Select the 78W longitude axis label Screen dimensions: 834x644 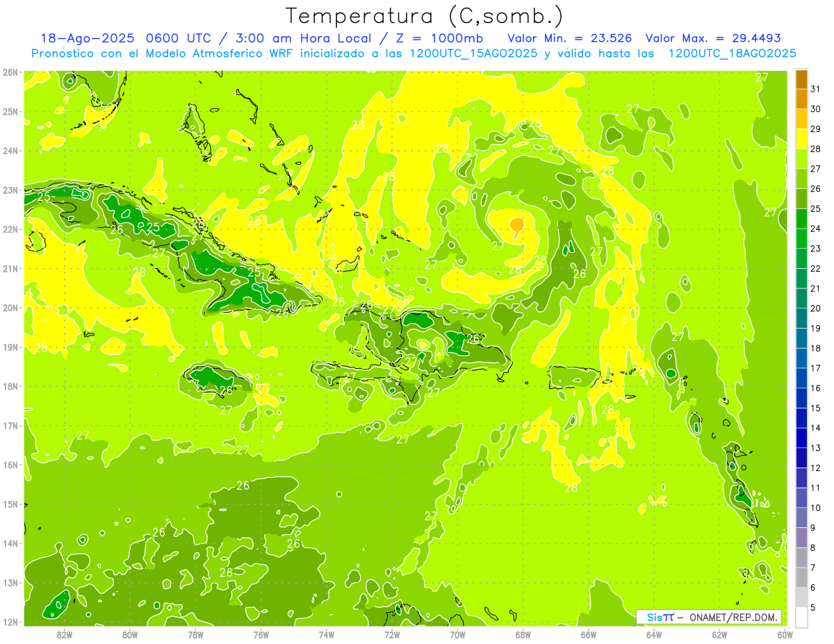pyautogui.click(x=195, y=634)
